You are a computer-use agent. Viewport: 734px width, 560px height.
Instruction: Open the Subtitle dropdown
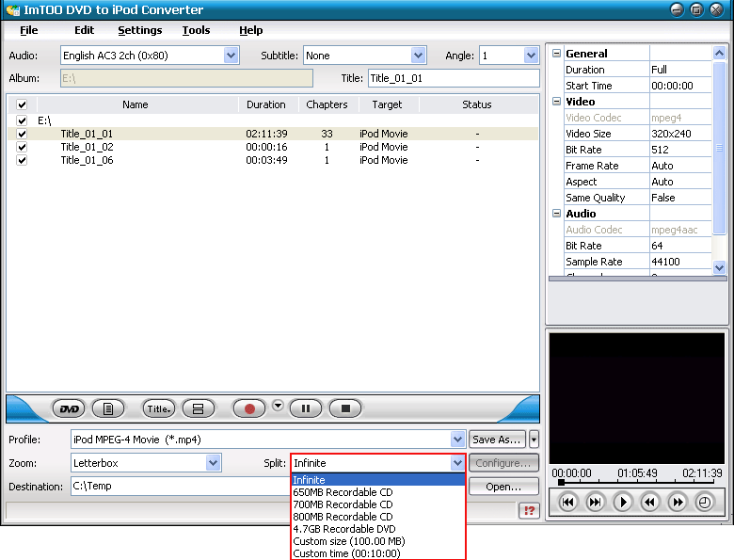(418, 56)
